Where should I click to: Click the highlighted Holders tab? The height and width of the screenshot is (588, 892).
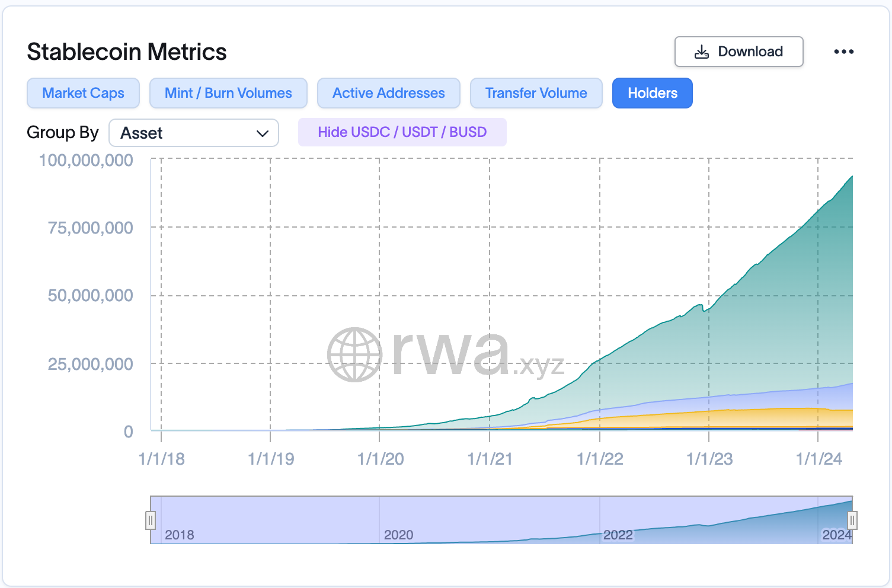coord(652,93)
